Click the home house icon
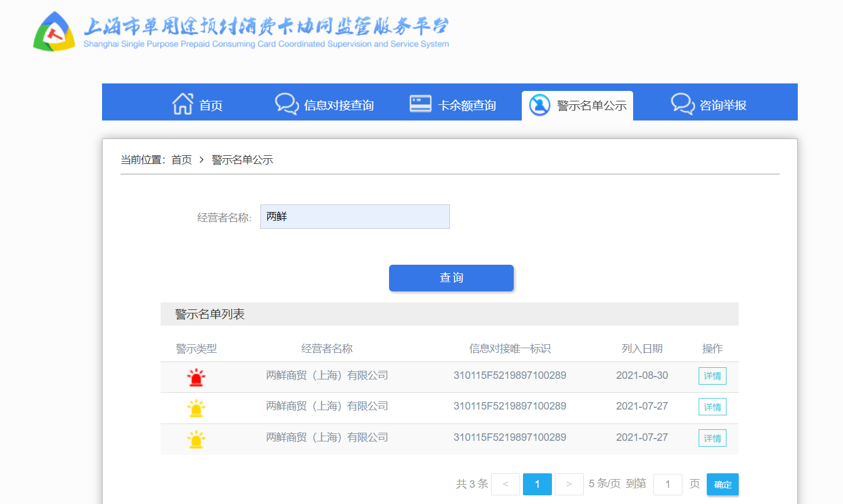 (x=183, y=104)
